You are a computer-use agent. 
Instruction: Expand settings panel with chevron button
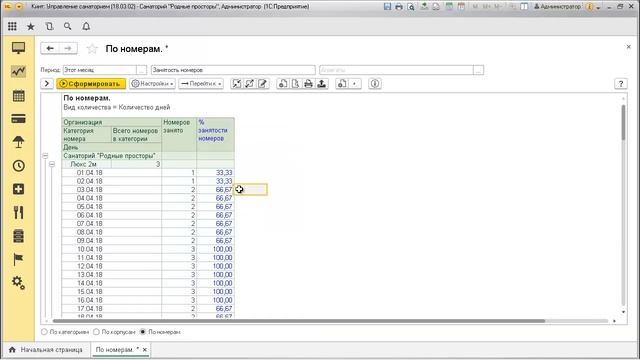[47, 84]
